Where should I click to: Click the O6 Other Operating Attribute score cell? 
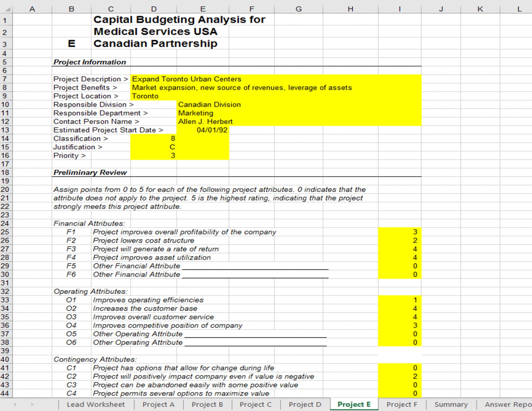pyautogui.click(x=400, y=342)
